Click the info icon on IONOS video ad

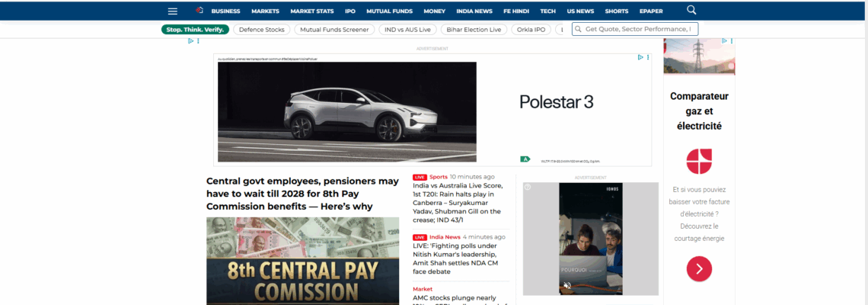pyautogui.click(x=528, y=187)
